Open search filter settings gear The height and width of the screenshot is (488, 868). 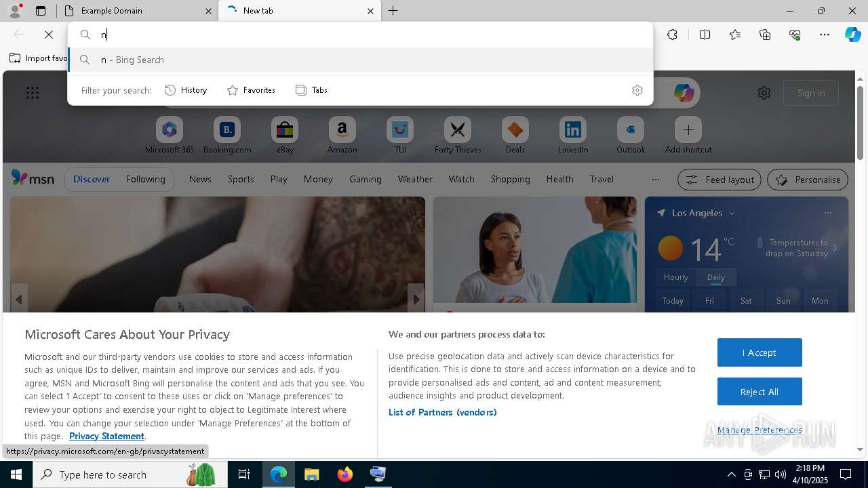pyautogui.click(x=637, y=90)
